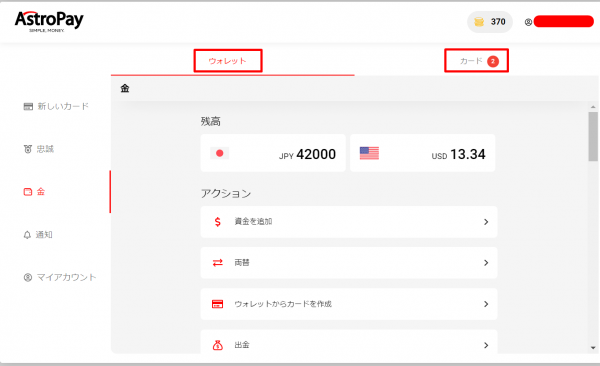
Task: Click the United States flag icon
Action: 369,153
